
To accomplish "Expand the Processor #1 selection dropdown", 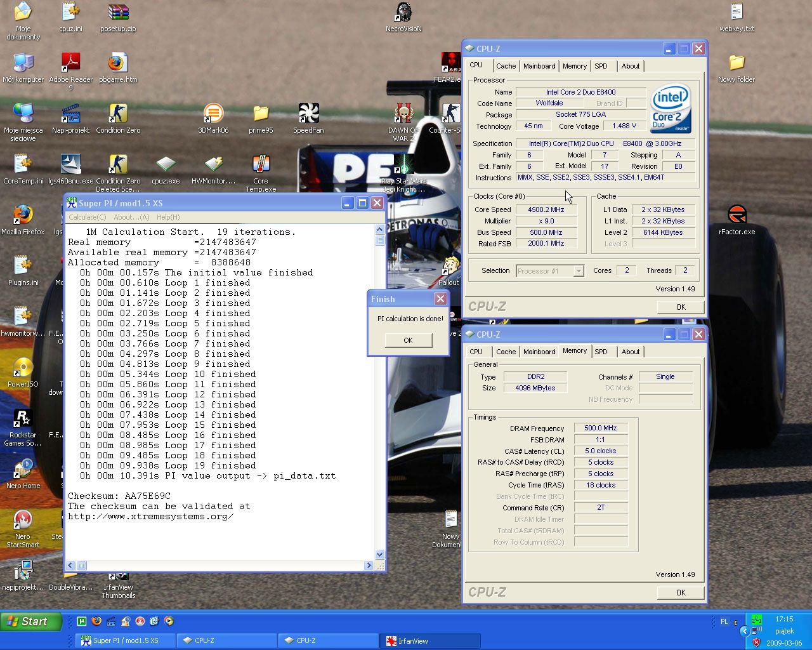I will point(578,271).
